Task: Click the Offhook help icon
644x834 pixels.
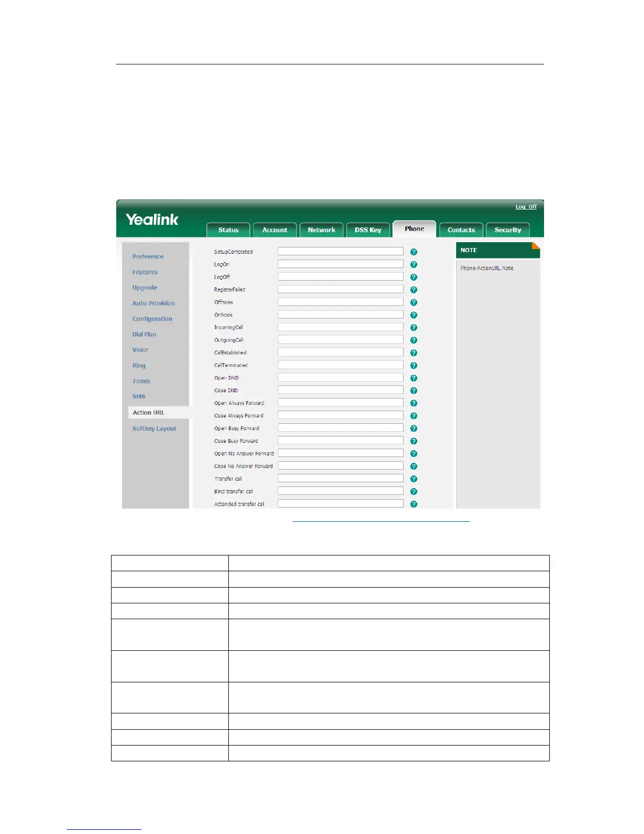Action: pos(414,303)
